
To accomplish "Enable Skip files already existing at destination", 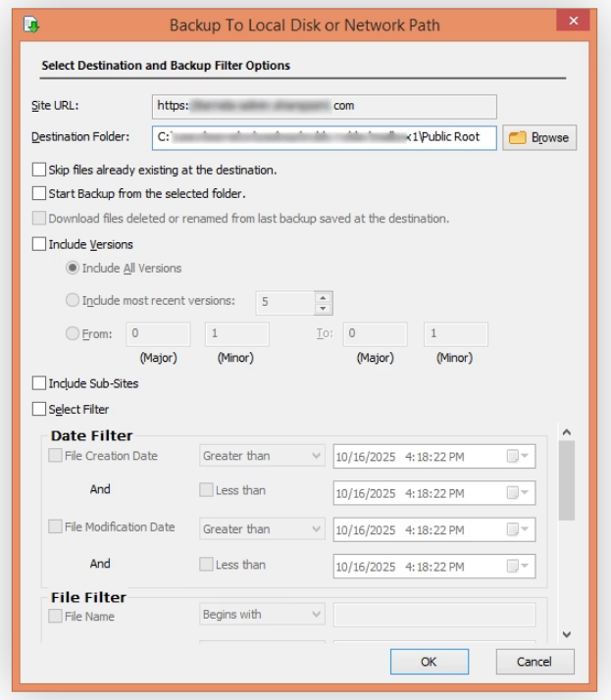I will pyautogui.click(x=39, y=170).
